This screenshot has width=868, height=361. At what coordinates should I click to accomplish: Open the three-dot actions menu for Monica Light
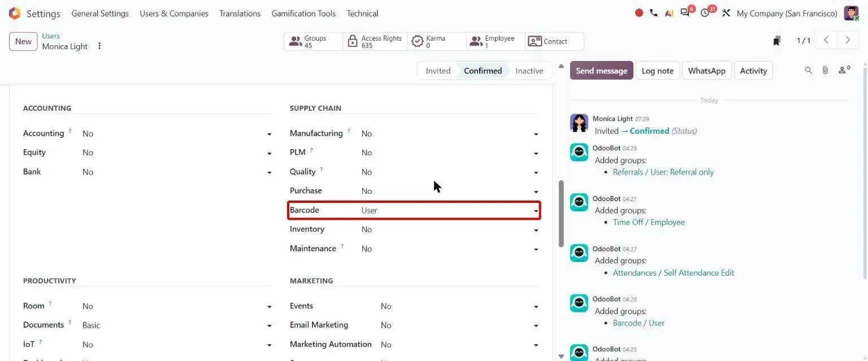point(99,46)
